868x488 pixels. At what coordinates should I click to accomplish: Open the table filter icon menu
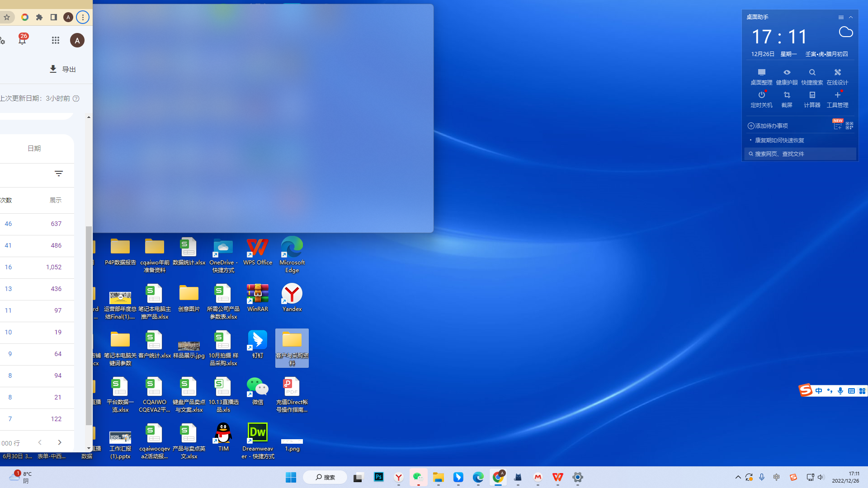coord(59,174)
